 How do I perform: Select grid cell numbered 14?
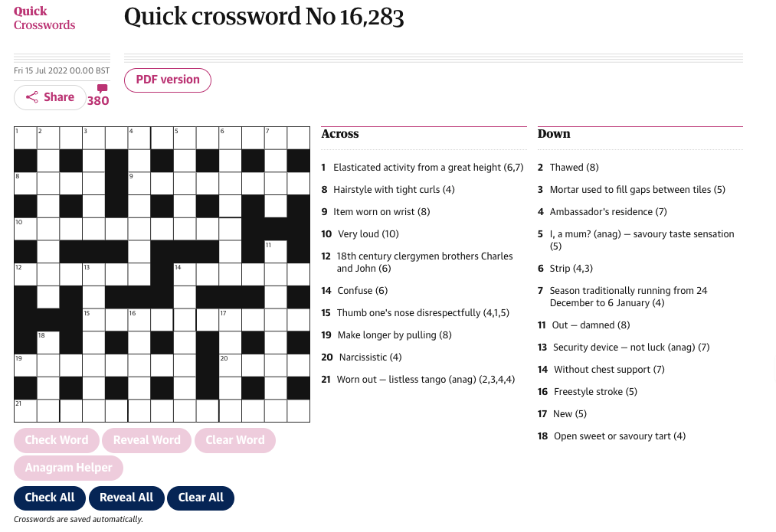185,274
